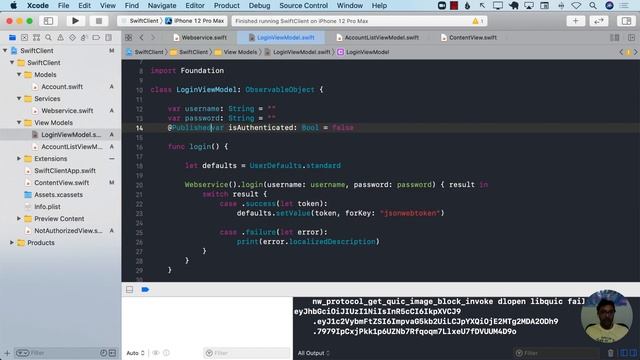Open the breakpoint navigator
Screen dimensions: 640x360
(x=96, y=38)
